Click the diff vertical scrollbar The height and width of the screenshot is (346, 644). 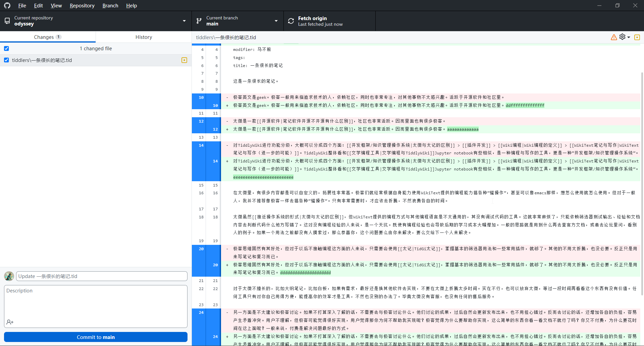[642, 184]
